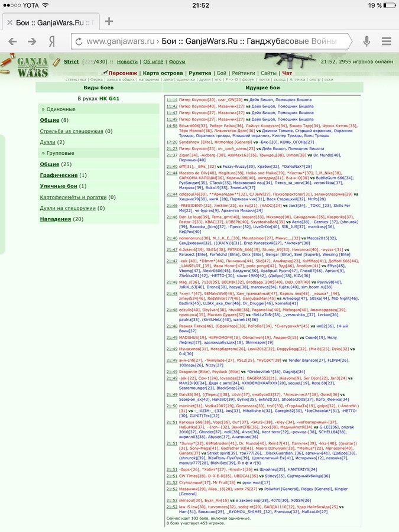Open Общие (25) group fights link
This screenshot has width=399, height=532.
(x=50, y=164)
